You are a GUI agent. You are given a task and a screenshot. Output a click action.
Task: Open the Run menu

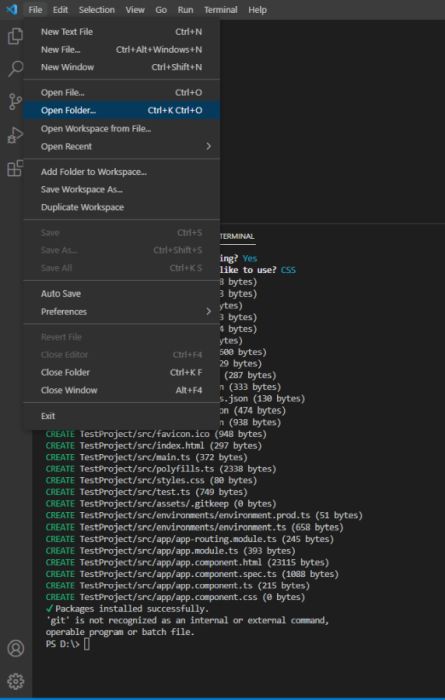click(185, 10)
